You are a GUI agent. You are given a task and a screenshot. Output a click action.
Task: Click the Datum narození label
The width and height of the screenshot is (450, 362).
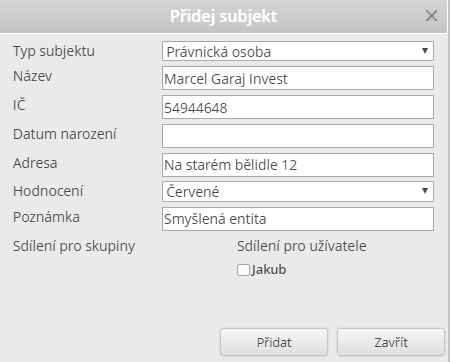point(65,134)
